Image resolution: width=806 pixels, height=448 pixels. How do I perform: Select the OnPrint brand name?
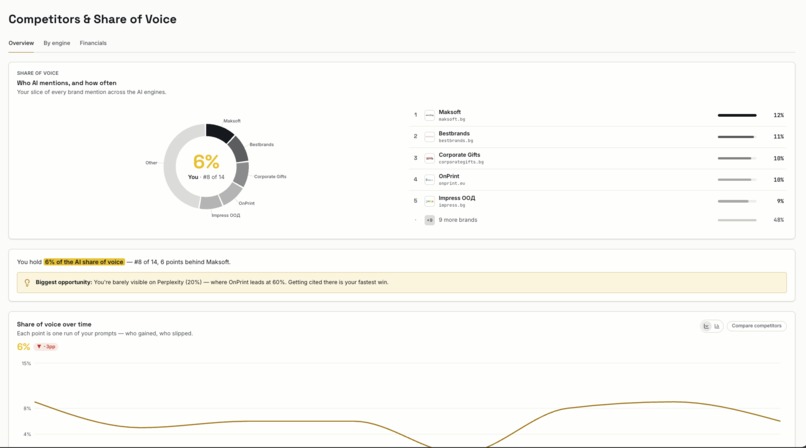tap(449, 177)
